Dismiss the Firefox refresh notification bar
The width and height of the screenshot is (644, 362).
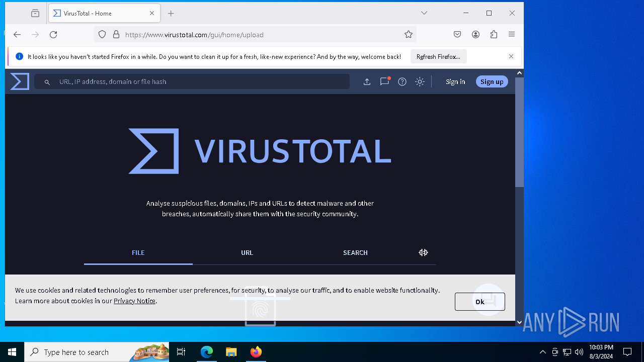point(511,56)
